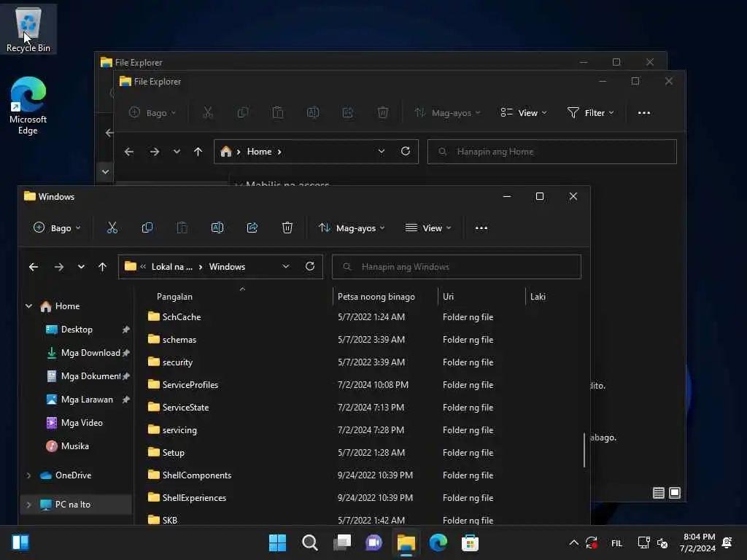This screenshot has height=560, width=747.
Task: Click Lokal na... breadcrumb in address bar
Action: click(x=172, y=267)
